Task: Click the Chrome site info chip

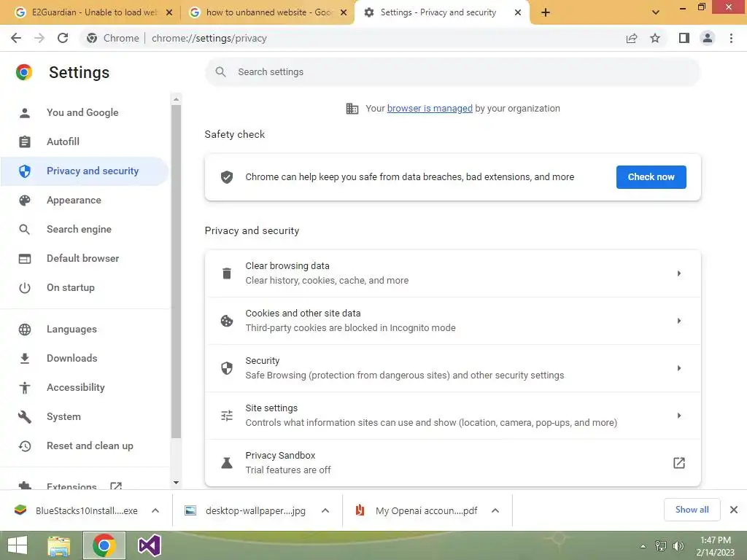Action: (113, 38)
